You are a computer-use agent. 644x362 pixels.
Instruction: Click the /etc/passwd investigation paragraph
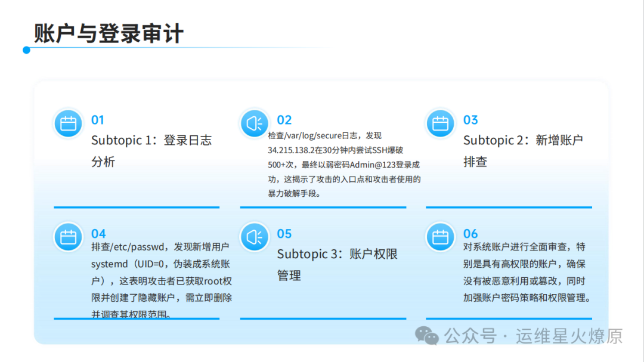click(x=161, y=280)
